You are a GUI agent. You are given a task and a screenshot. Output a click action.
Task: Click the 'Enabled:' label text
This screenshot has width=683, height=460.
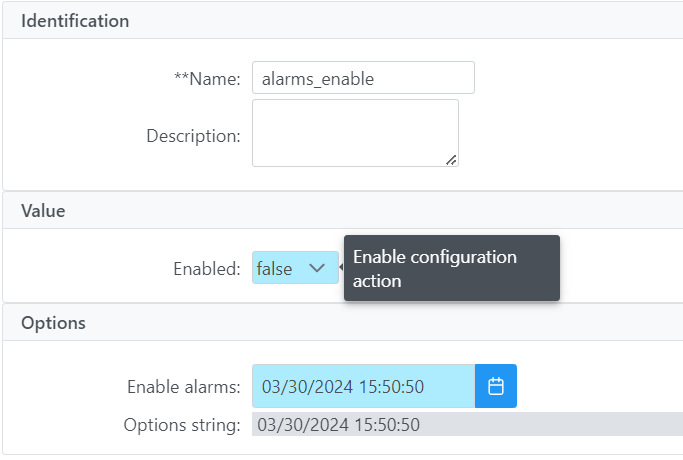[206, 269]
